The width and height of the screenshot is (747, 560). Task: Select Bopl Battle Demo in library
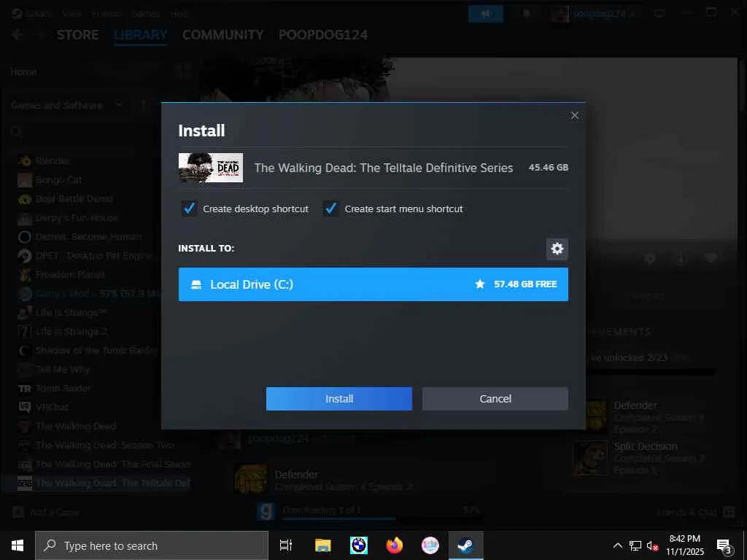coord(74,199)
